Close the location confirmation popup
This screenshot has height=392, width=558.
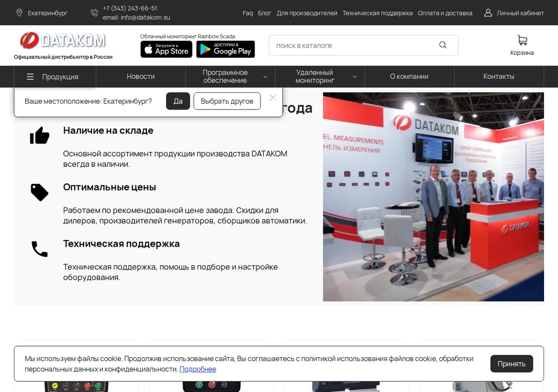coord(273,98)
